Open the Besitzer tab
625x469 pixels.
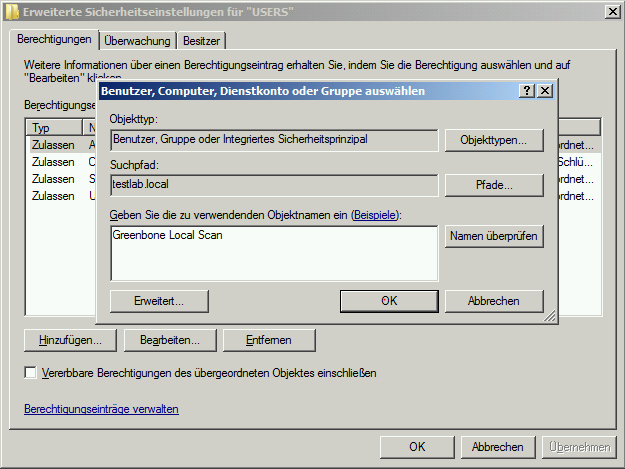202,41
